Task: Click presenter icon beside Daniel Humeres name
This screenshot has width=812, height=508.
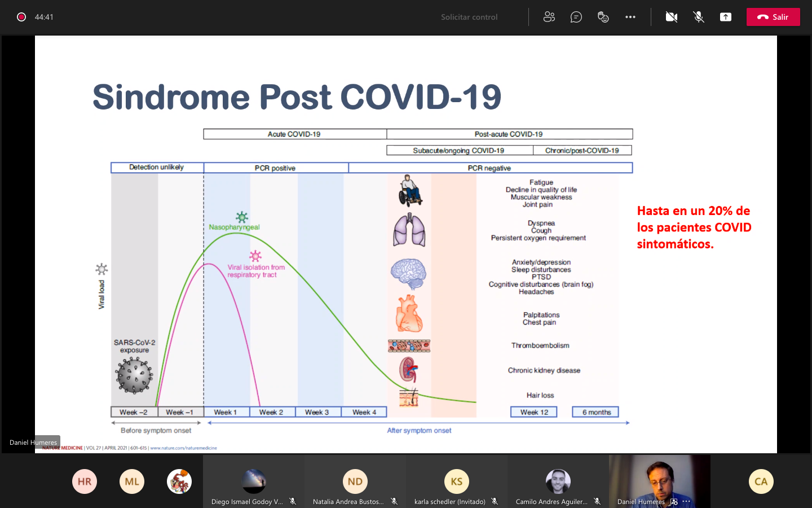Action: [674, 501]
